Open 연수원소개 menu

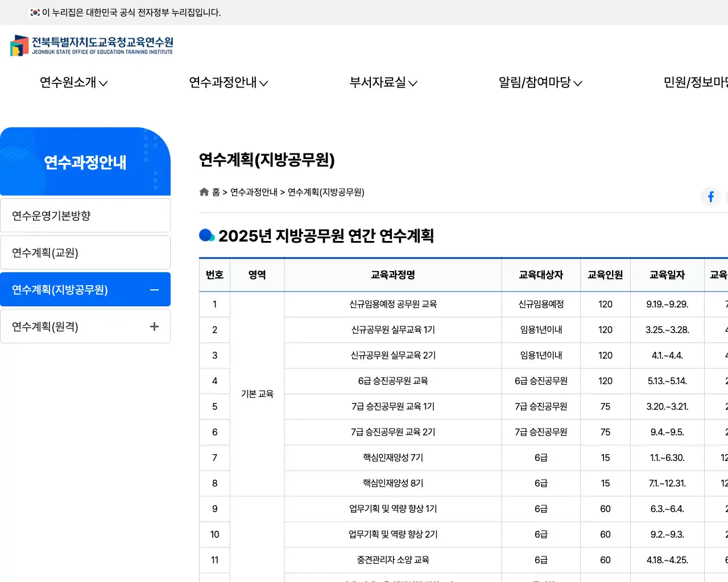tap(73, 82)
